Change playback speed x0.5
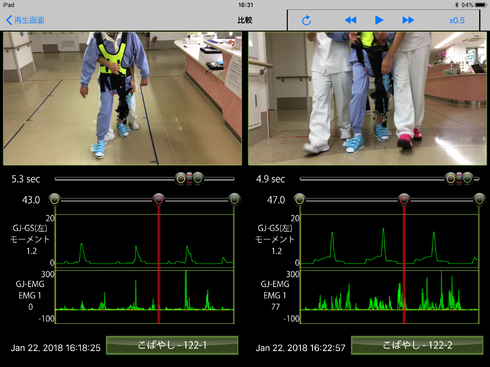Image resolution: width=490 pixels, height=367 pixels. coord(457,20)
